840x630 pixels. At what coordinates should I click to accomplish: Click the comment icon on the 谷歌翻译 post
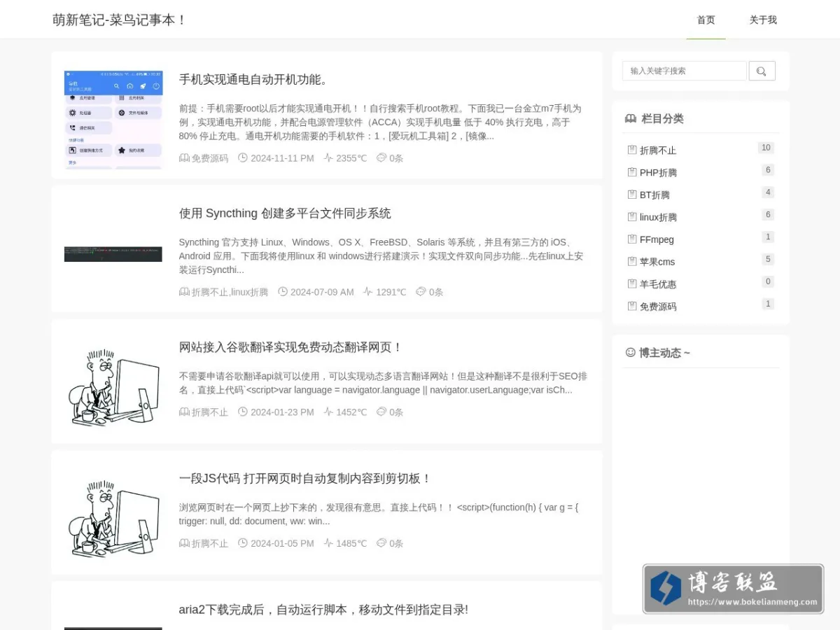pos(381,412)
